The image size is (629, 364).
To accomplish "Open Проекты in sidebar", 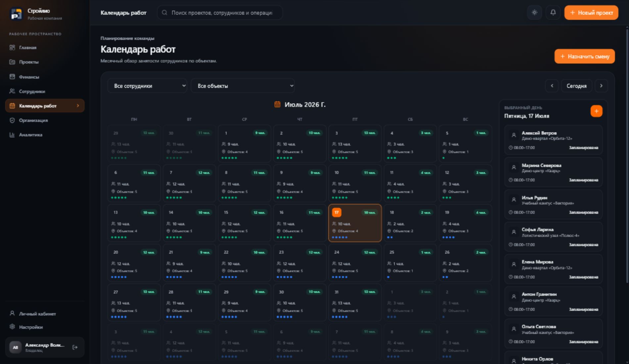I will [45, 62].
